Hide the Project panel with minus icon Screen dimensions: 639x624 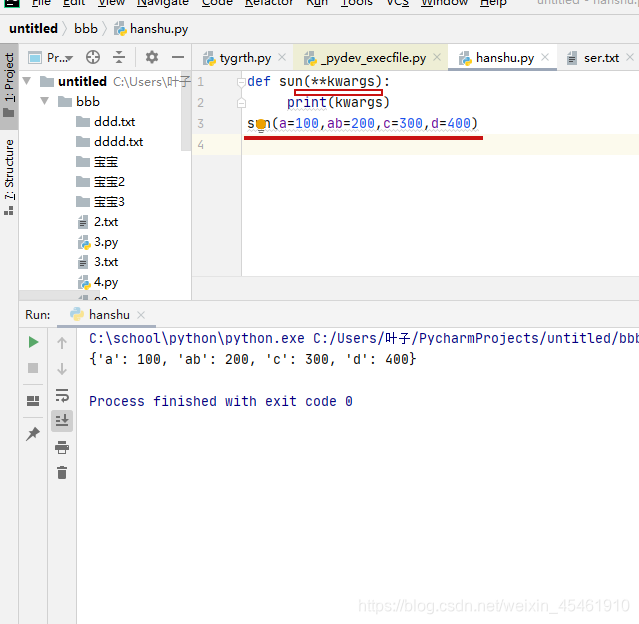(178, 57)
